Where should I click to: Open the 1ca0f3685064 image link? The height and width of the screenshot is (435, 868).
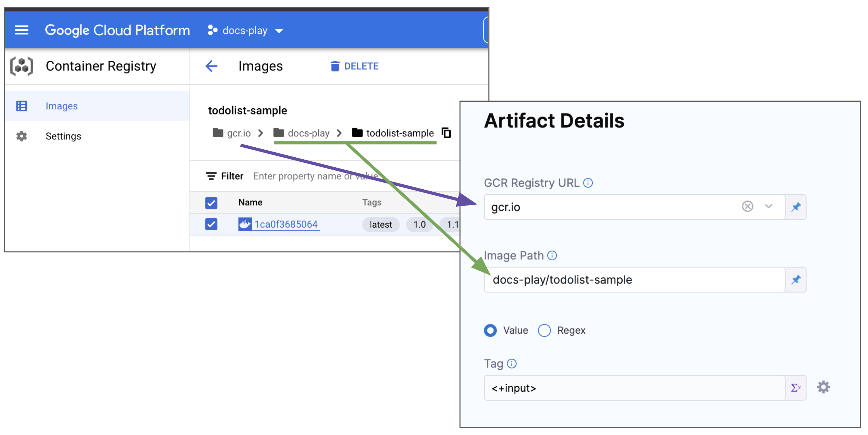pyautogui.click(x=286, y=224)
